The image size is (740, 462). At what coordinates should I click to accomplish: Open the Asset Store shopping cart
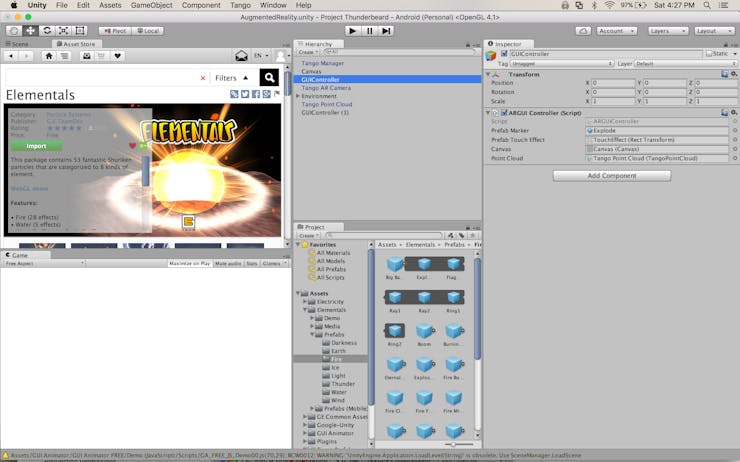[101, 56]
